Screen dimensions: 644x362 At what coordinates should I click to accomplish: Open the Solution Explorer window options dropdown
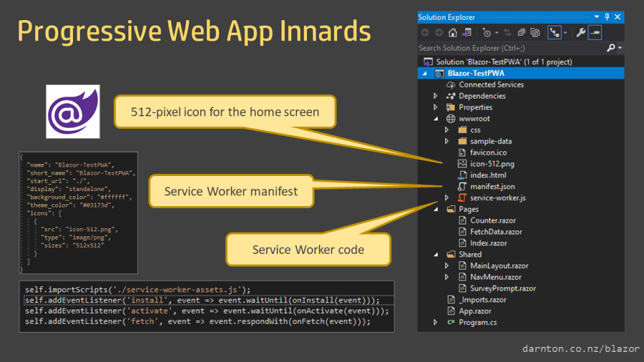point(597,17)
